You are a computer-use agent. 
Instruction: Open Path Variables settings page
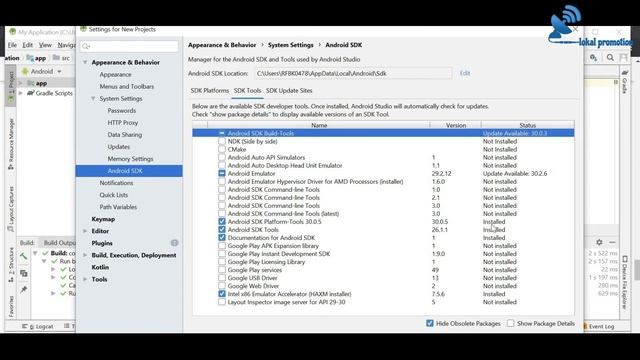pos(118,207)
